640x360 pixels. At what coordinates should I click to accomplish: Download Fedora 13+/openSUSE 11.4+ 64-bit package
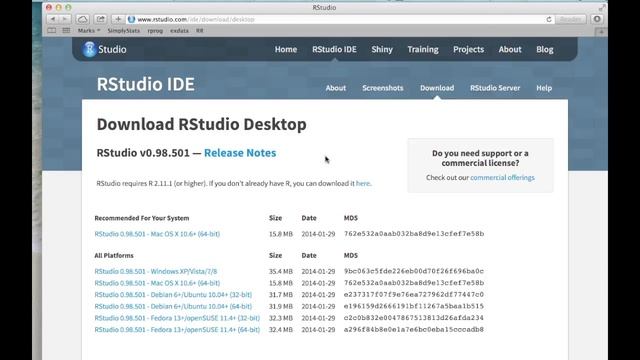(x=177, y=329)
